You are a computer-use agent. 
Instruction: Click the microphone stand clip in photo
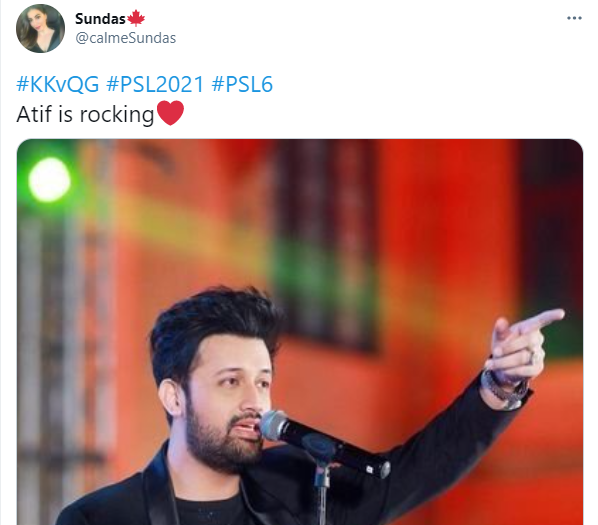[x=321, y=456]
